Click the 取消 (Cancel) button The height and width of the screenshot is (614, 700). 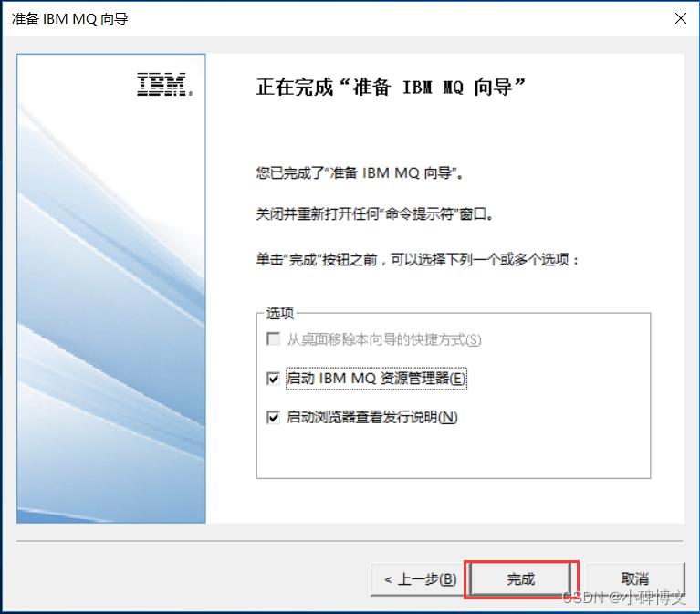[x=635, y=579]
